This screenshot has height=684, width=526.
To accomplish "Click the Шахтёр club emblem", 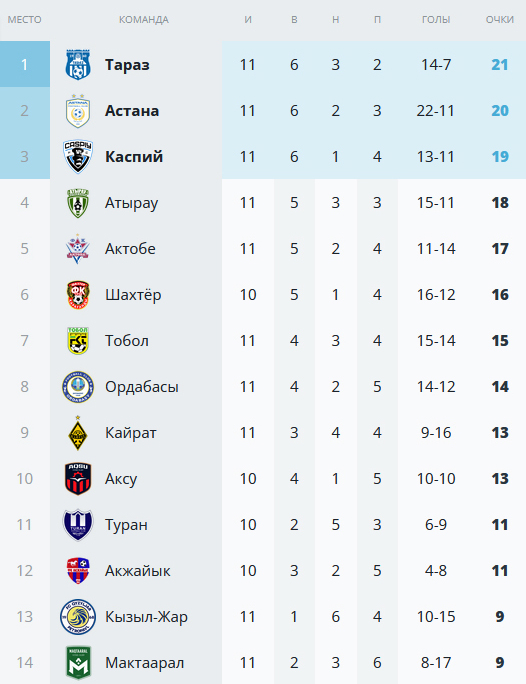I will (78, 295).
